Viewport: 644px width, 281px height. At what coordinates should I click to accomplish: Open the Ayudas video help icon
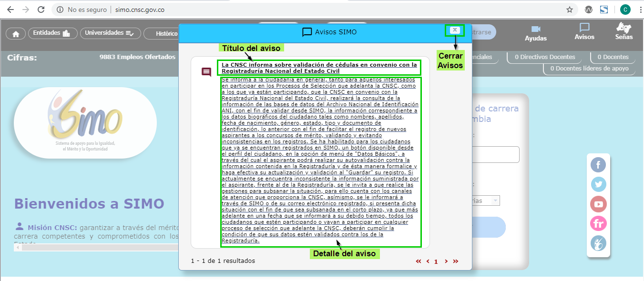[536, 33]
